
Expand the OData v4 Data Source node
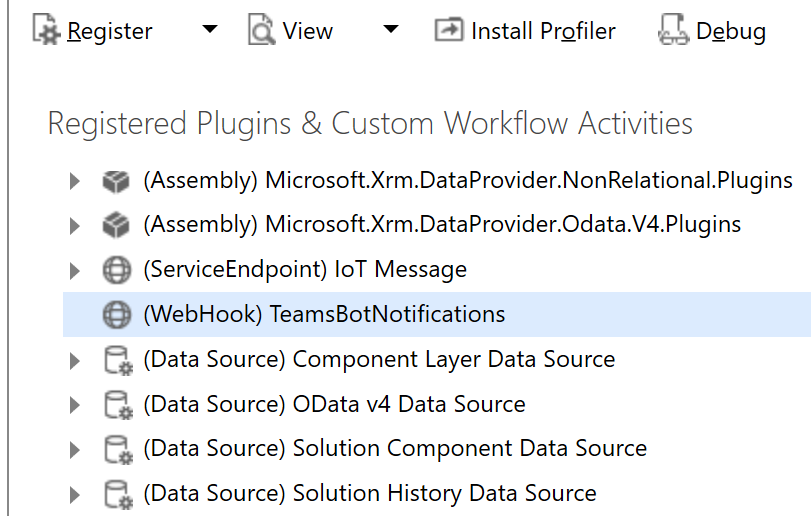(74, 405)
